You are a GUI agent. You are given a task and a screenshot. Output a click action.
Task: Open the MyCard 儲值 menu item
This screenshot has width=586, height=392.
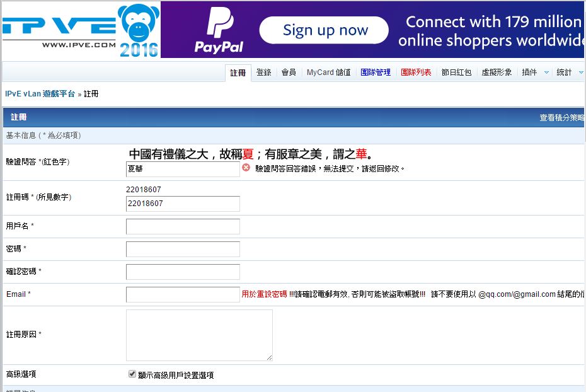tap(328, 72)
